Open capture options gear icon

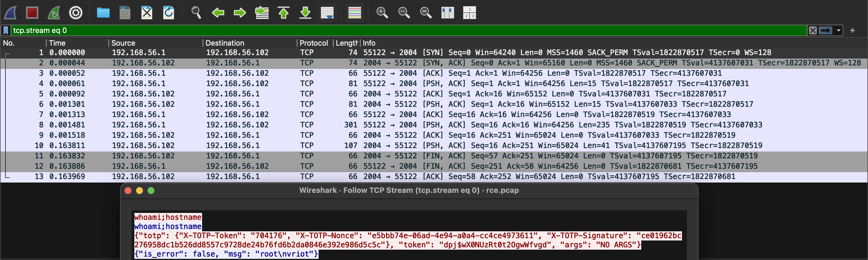[x=76, y=13]
